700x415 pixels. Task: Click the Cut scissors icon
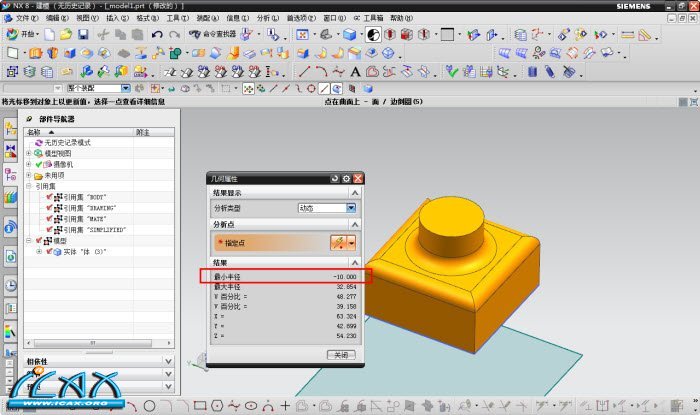[x=102, y=35]
